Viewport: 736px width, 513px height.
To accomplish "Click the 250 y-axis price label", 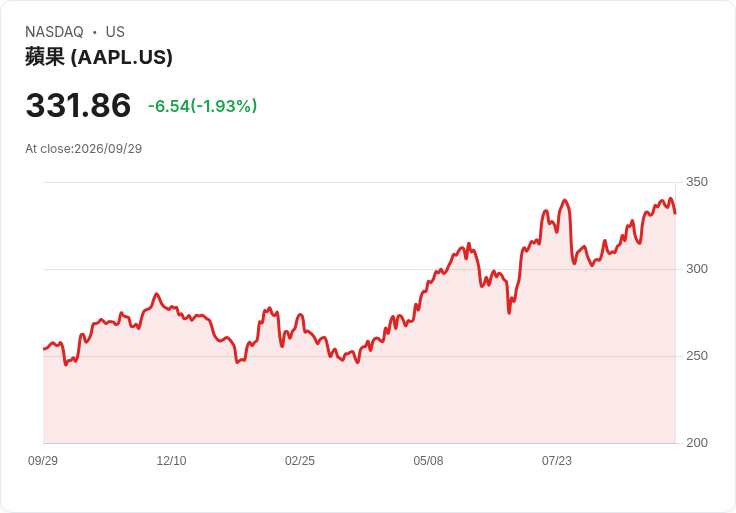I will tap(697, 356).
